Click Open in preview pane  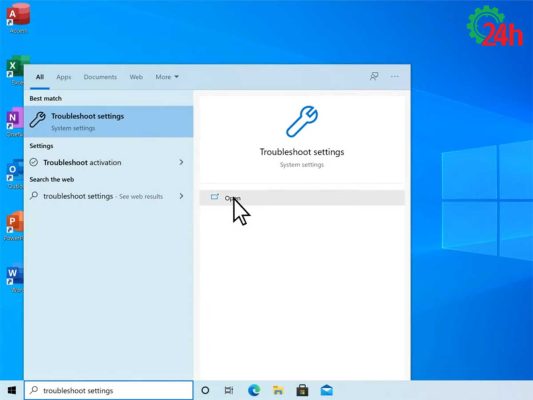click(302, 197)
